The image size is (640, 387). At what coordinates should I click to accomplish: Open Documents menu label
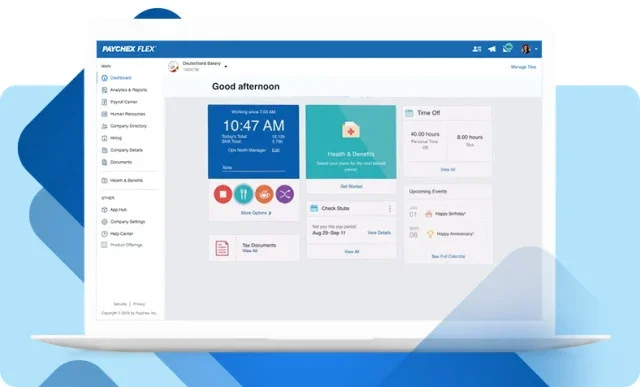tap(121, 162)
